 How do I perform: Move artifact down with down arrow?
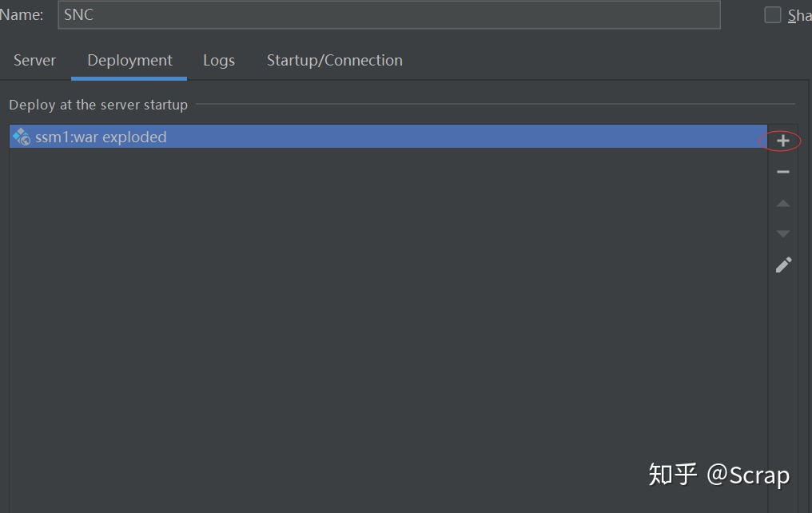(x=782, y=234)
